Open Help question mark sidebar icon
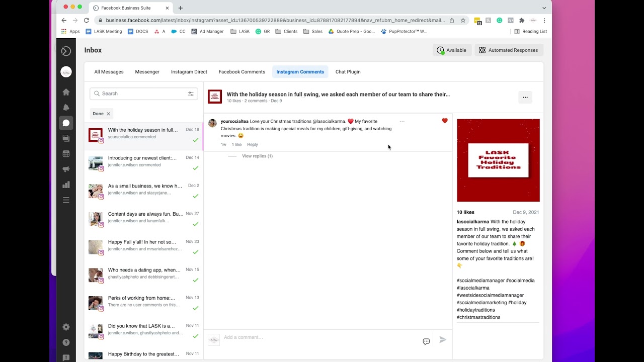This screenshot has width=644, height=362. pos(66,342)
